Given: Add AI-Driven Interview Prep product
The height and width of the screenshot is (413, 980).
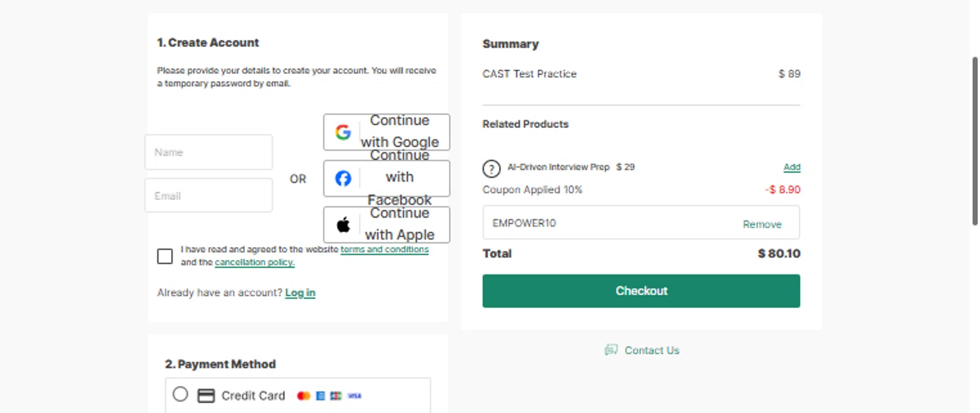Looking at the screenshot, I should pyautogui.click(x=792, y=167).
